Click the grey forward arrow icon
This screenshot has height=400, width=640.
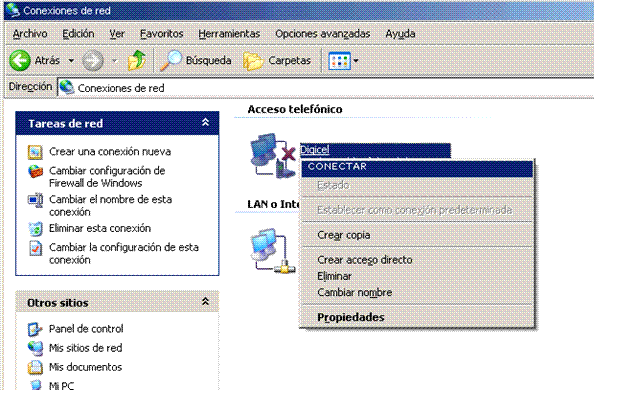click(93, 61)
